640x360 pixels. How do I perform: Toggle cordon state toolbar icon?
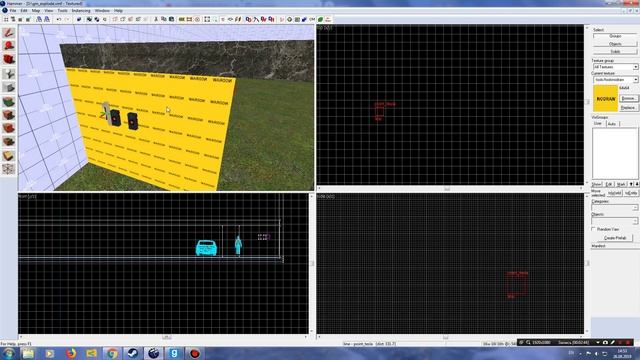coord(181,19)
